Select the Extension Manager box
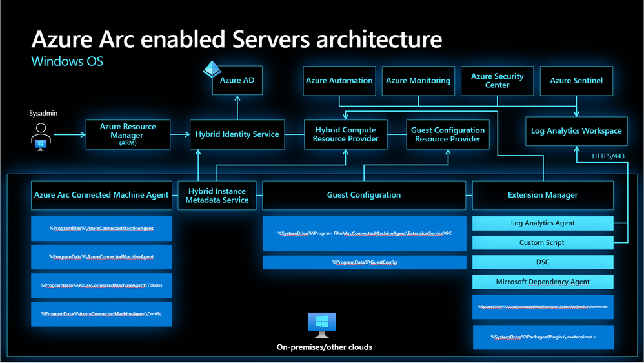The height and width of the screenshot is (363, 644). [543, 195]
